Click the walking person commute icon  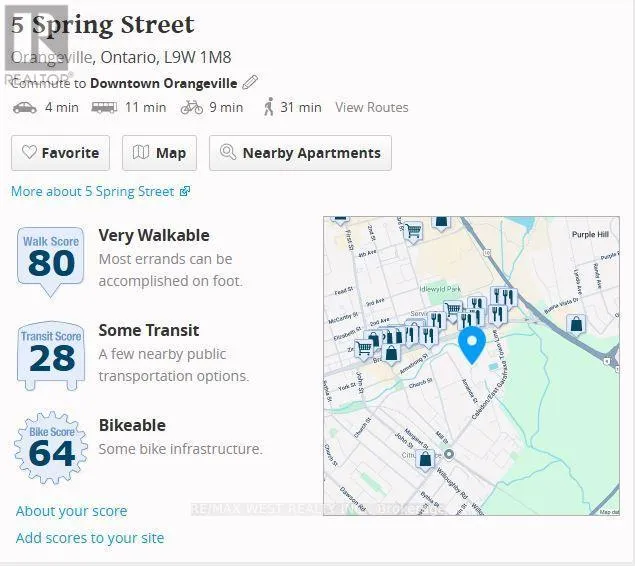(268, 107)
